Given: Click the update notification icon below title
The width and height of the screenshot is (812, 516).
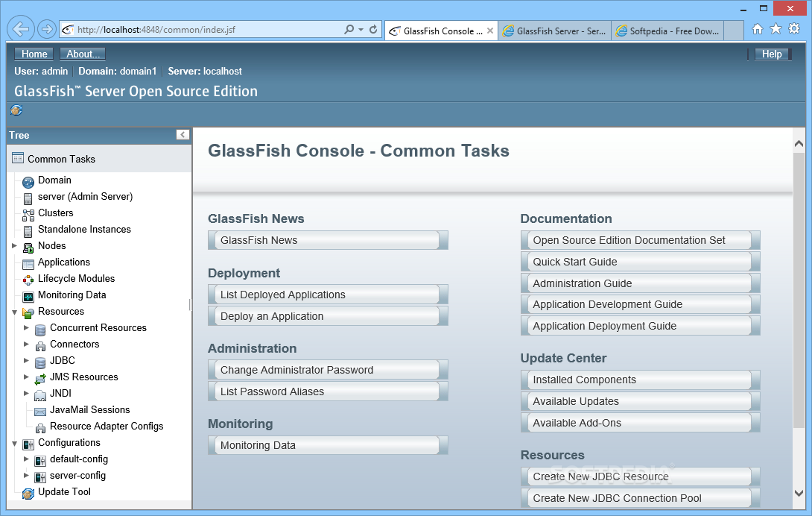Looking at the screenshot, I should coord(16,110).
